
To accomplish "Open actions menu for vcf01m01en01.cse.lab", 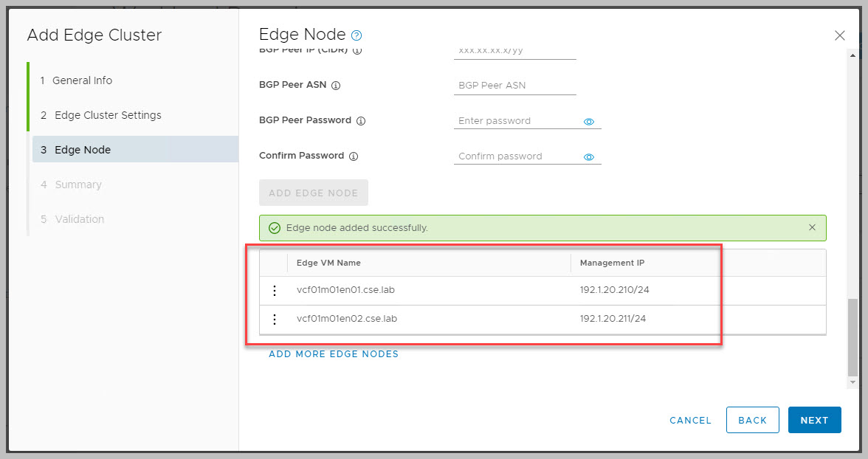I will coord(275,291).
